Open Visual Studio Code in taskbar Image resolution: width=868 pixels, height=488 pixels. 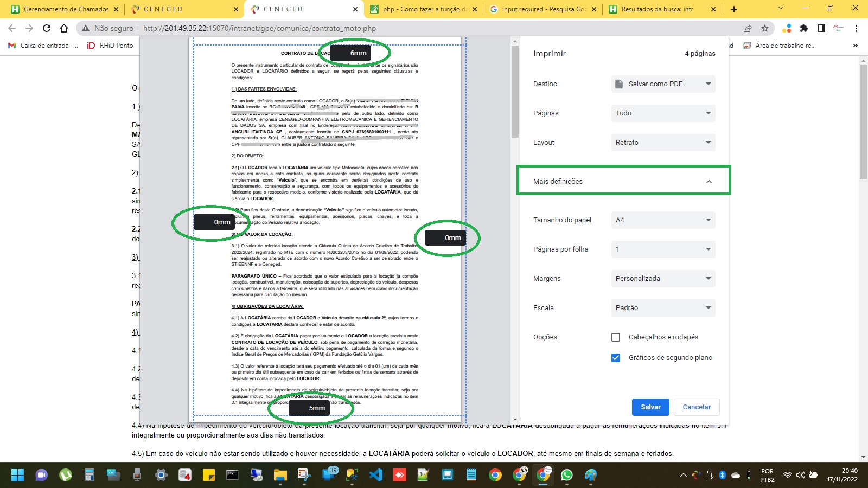coord(376,476)
